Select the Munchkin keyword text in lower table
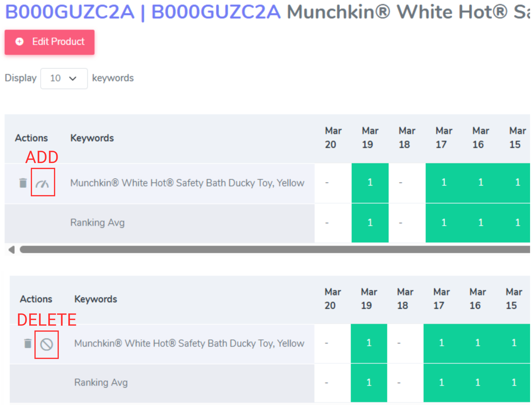The image size is (532, 405). (189, 343)
